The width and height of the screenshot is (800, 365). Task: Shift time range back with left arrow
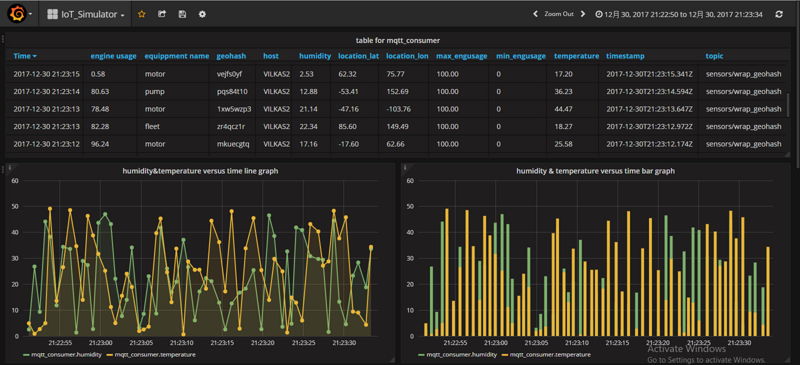[535, 14]
